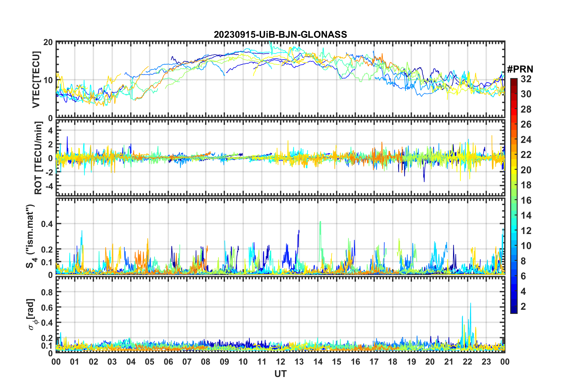Click colorbar tick label 26
The width and height of the screenshot is (561, 392).
pos(526,124)
